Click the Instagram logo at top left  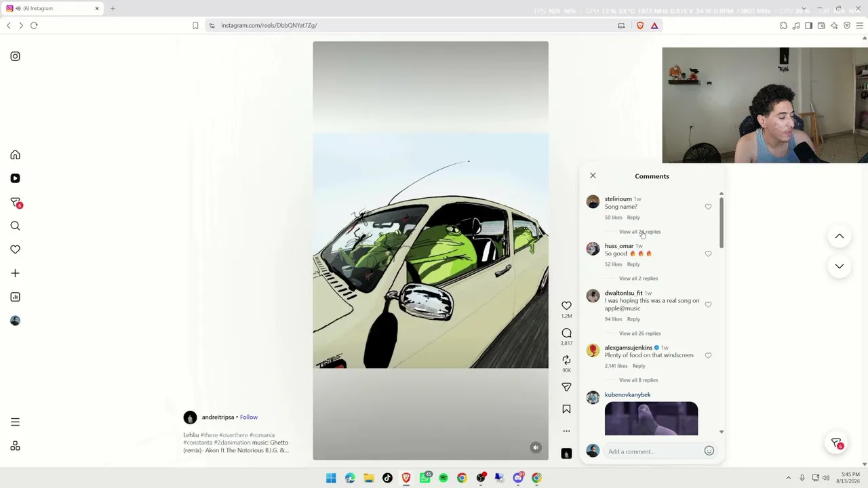(x=15, y=56)
